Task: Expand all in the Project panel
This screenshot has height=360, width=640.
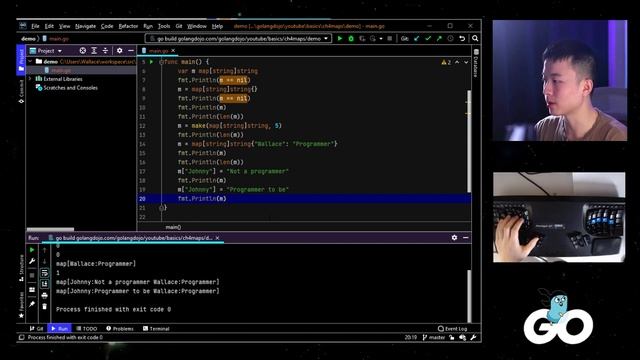Action: (x=94, y=51)
